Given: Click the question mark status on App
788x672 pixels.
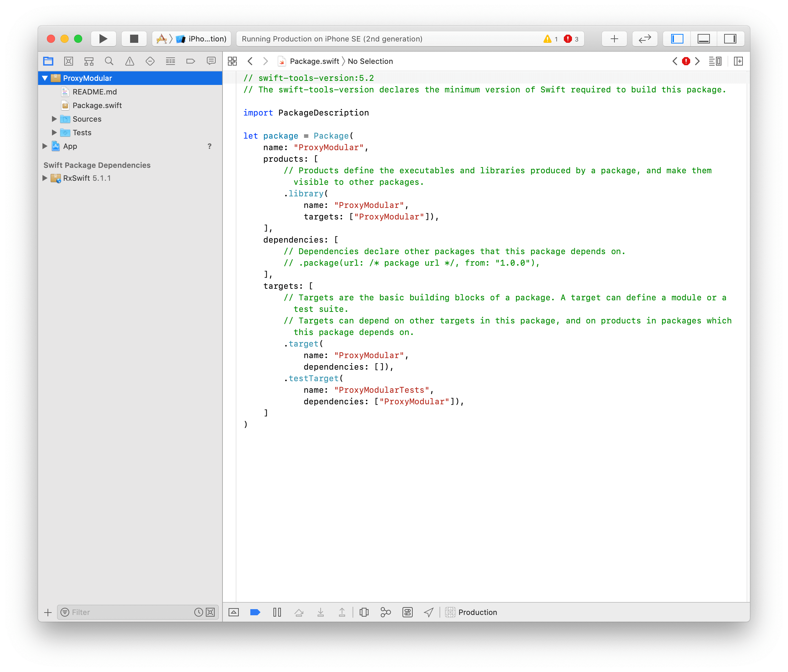Looking at the screenshot, I should click(x=209, y=146).
